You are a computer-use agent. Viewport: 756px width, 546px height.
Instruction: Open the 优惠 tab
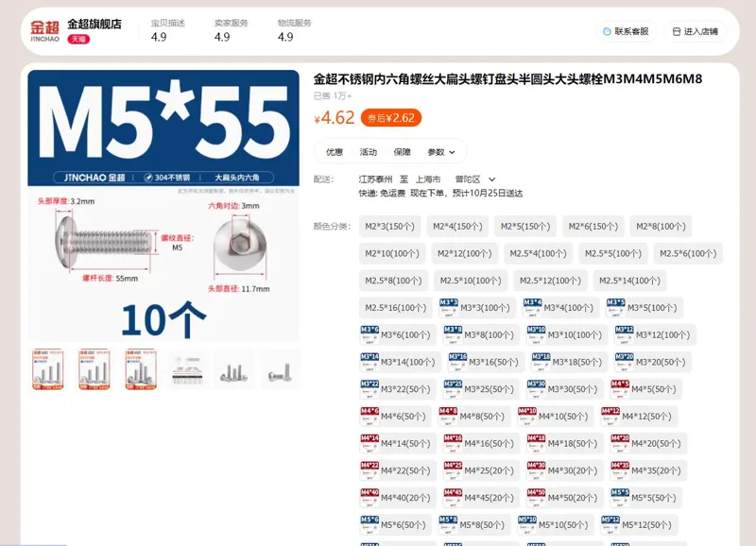(x=335, y=152)
